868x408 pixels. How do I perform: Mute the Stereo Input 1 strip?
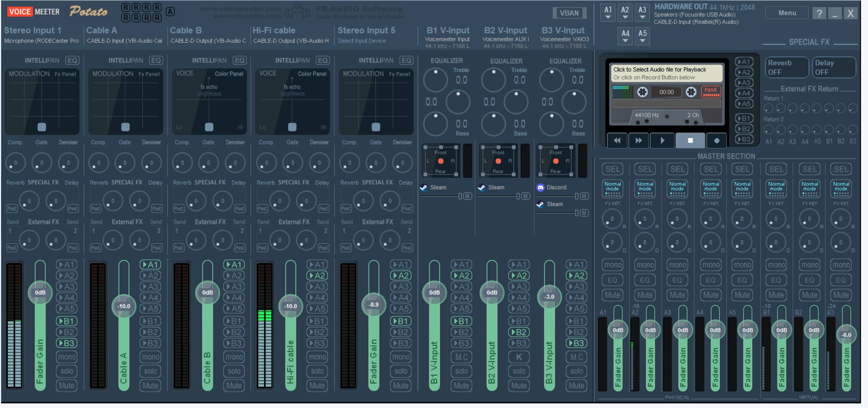(x=67, y=386)
